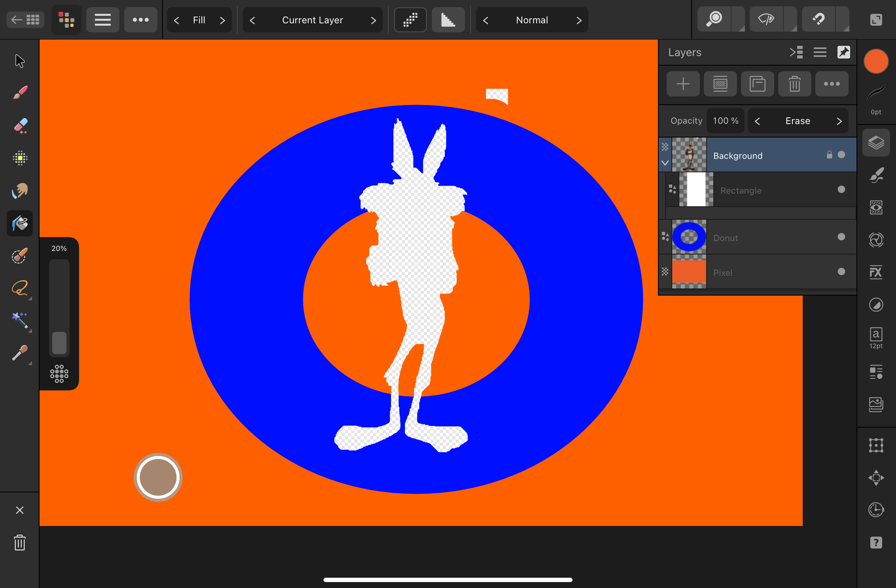Click the orange color well
This screenshot has width=896, height=588.
876,62
